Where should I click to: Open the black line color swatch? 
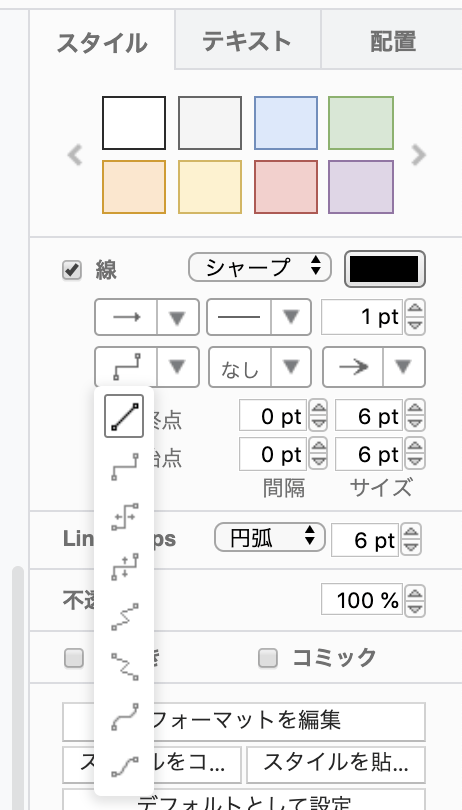click(384, 269)
